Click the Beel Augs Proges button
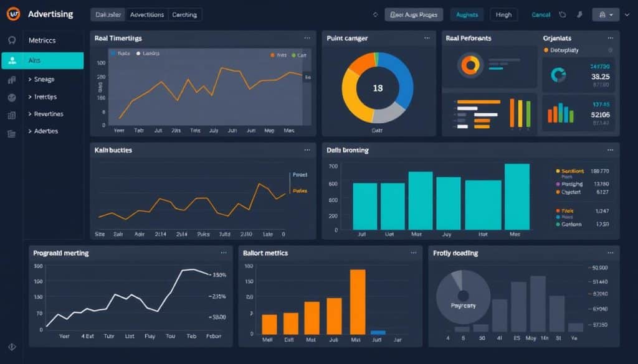 click(414, 15)
